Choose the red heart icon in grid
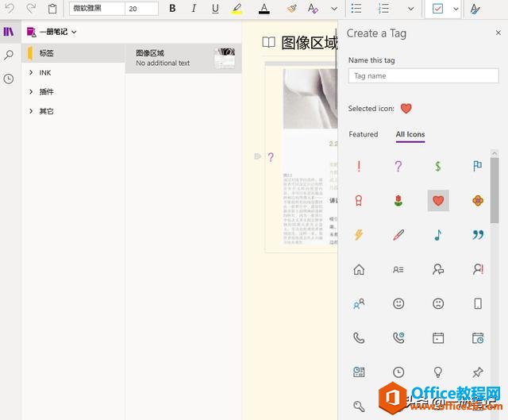The height and width of the screenshot is (420, 508). (x=438, y=201)
